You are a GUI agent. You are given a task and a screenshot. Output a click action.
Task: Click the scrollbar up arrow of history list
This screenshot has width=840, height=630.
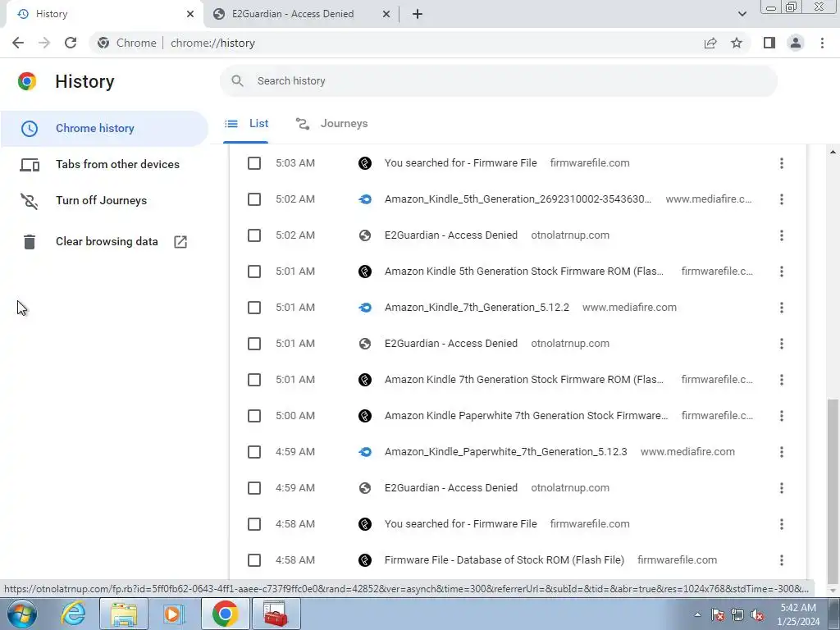point(833,152)
